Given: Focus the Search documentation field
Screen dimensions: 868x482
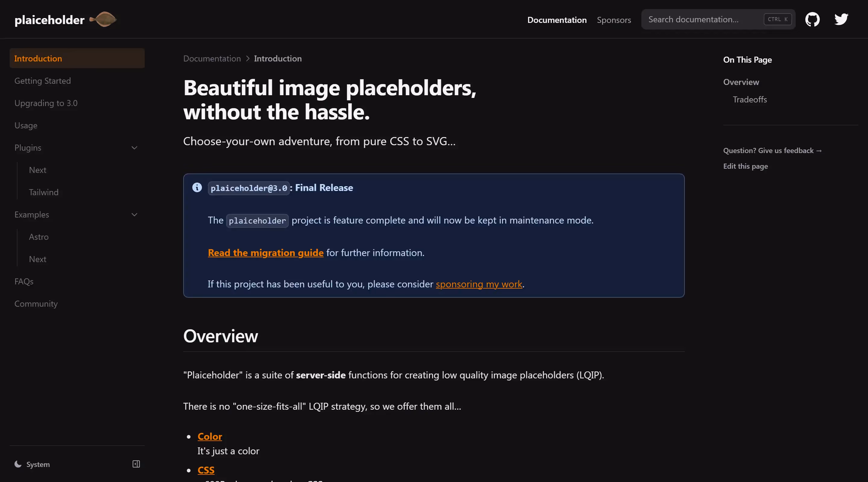Looking at the screenshot, I should [x=718, y=19].
